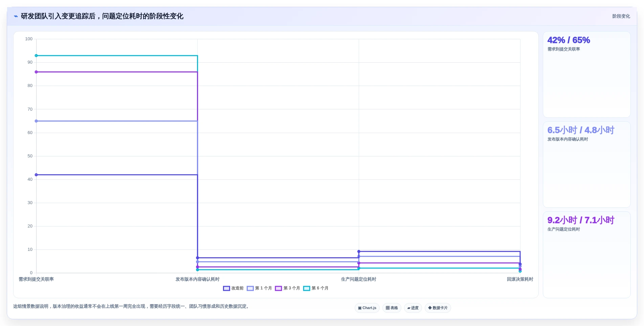The height and width of the screenshot is (326, 644).
Task: Select the 表格 tag chip
Action: pyautogui.click(x=392, y=308)
